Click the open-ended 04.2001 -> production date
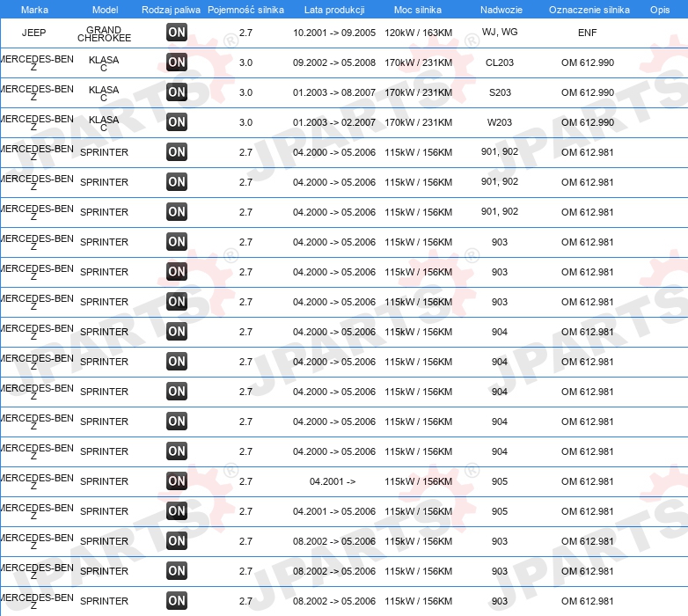Image resolution: width=688 pixels, height=616 pixels. tap(333, 481)
